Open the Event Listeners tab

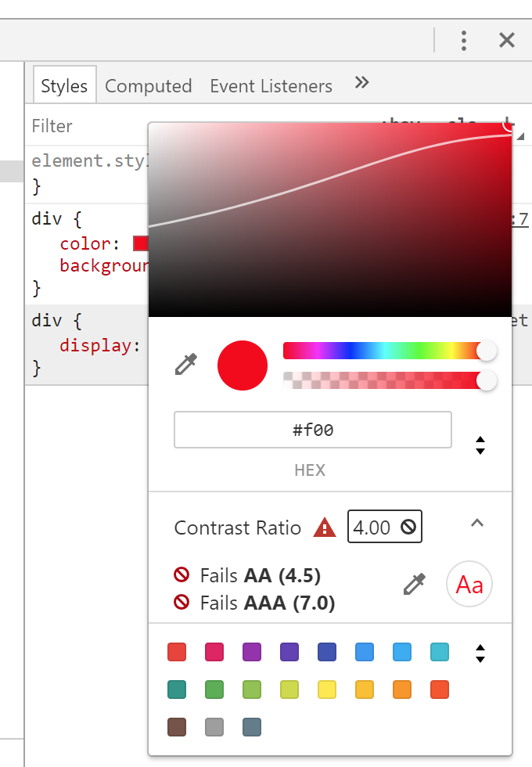(271, 86)
